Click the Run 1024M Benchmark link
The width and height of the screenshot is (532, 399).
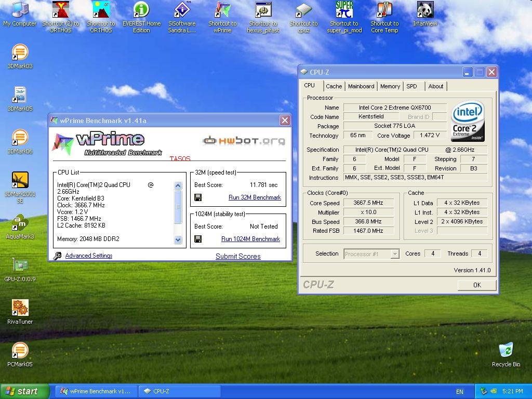point(251,239)
